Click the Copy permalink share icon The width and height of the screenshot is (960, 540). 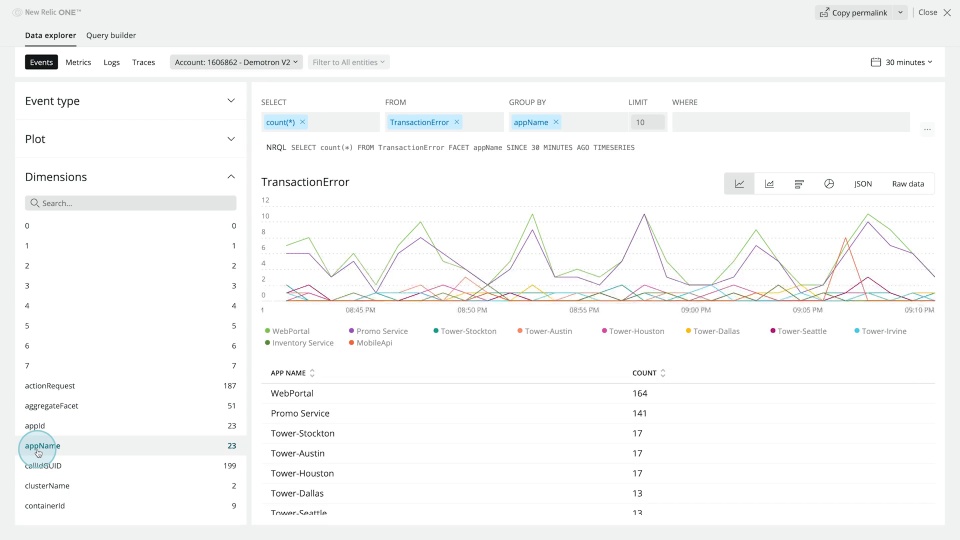824,12
